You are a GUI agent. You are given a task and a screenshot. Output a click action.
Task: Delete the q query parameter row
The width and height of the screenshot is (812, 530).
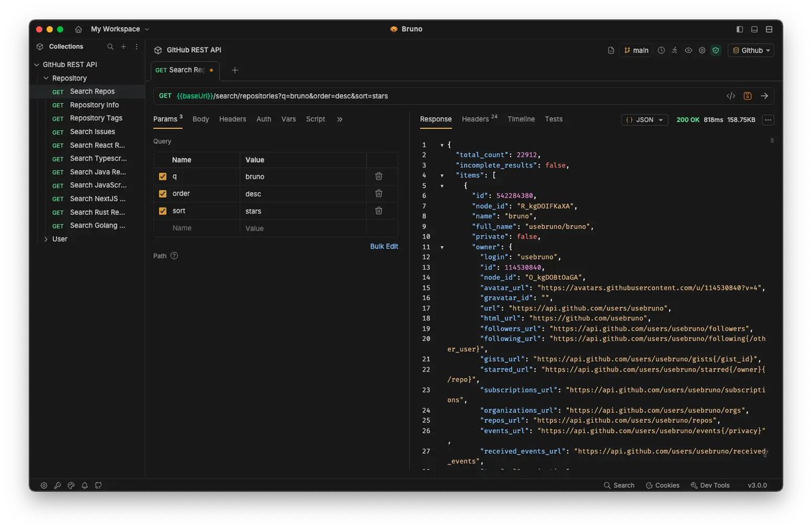(379, 176)
